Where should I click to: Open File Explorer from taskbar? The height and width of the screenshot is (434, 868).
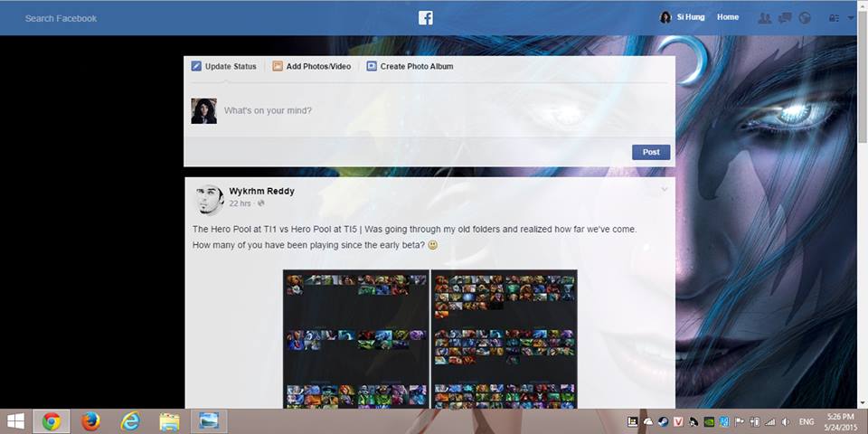coord(169,422)
